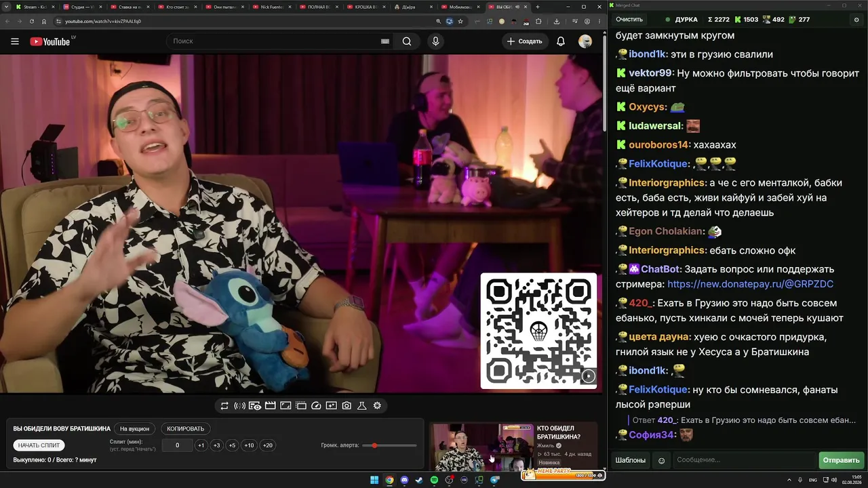Add 10 minutes with the '+10' button

249,445
